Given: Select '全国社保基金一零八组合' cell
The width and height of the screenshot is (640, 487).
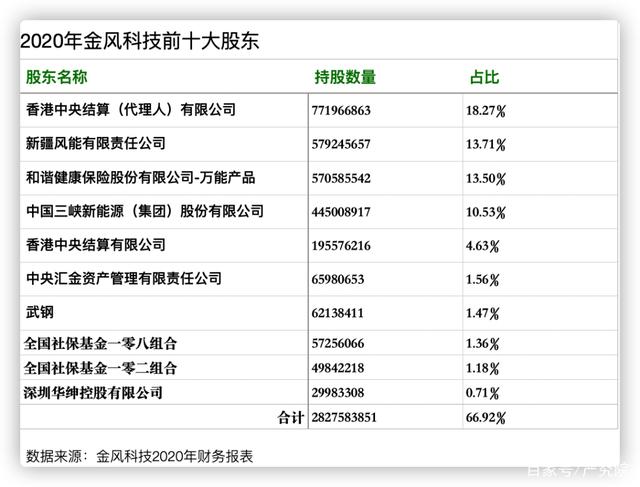Looking at the screenshot, I should click(x=100, y=343).
